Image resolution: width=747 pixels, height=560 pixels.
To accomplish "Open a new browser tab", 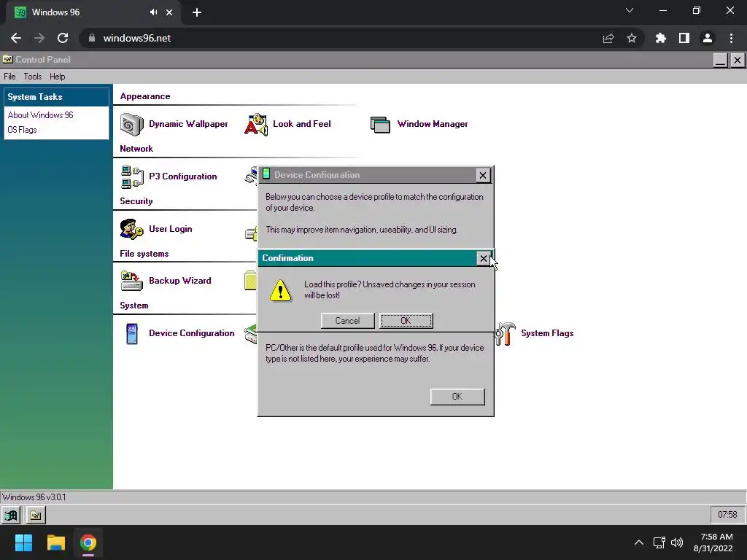I will pos(197,12).
